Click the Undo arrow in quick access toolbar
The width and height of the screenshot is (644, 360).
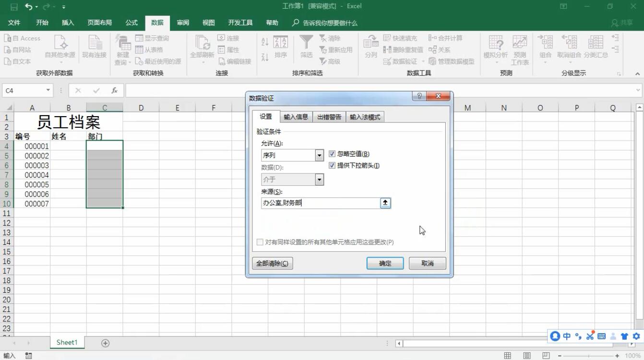point(29,7)
